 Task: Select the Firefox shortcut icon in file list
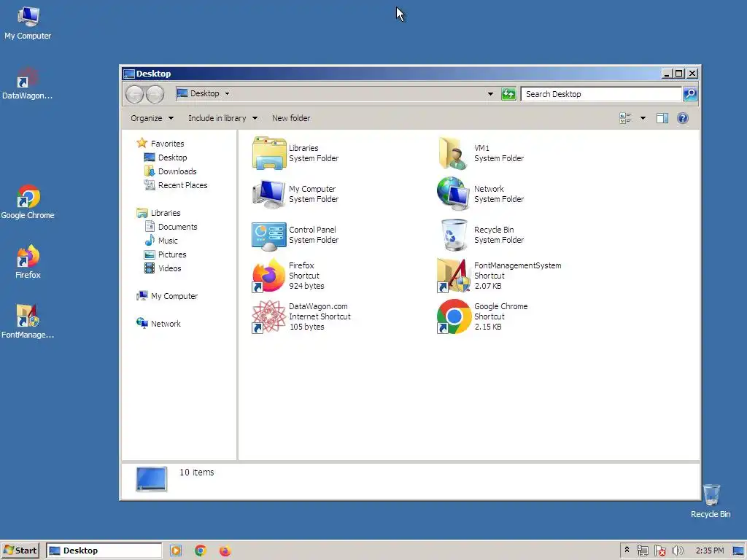(x=269, y=276)
